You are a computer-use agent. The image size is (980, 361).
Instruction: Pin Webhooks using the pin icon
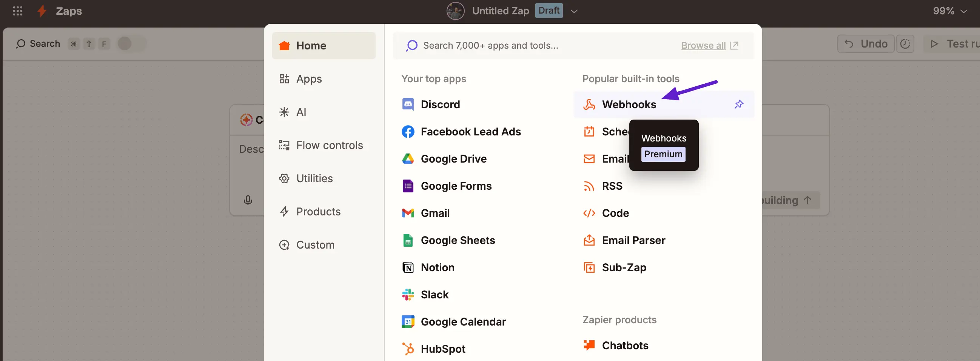(738, 104)
